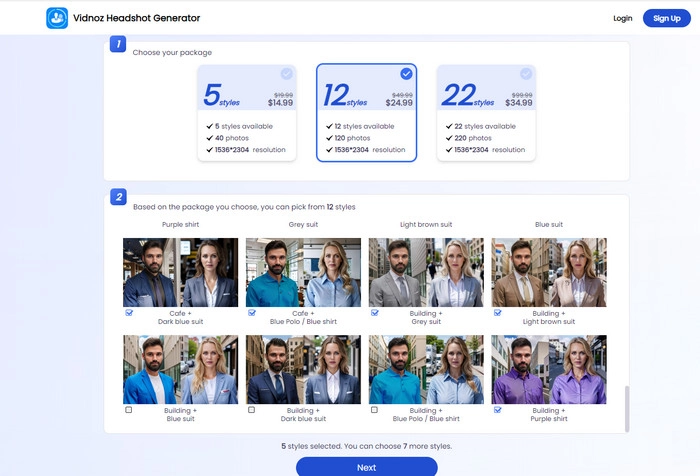Select the 22 styles $34.99 package
Screen dimensions: 700x476
pos(486,112)
